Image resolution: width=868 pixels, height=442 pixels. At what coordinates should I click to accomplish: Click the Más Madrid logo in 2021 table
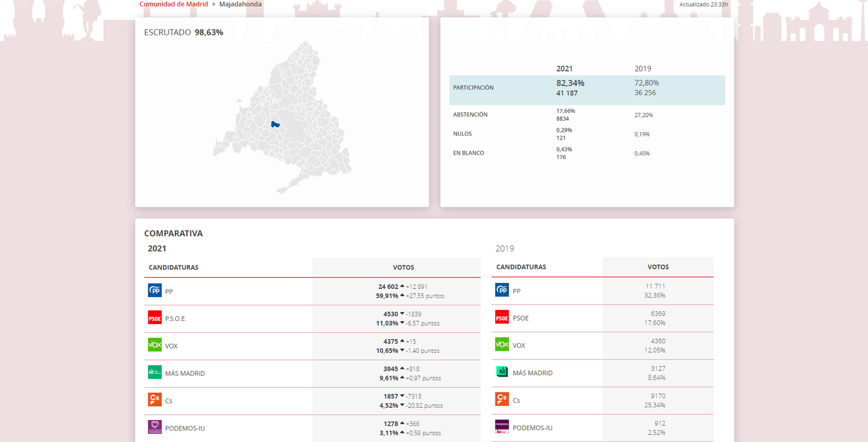(x=155, y=372)
